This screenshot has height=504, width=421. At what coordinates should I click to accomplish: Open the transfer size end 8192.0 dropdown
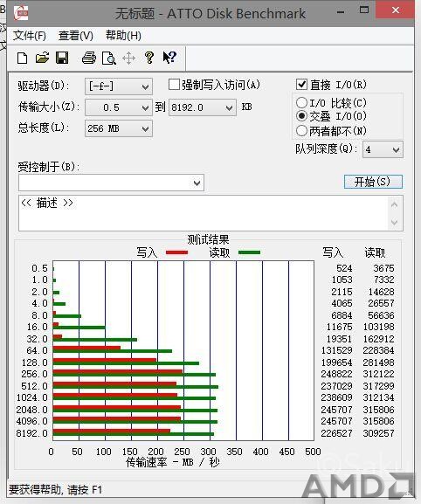pos(203,107)
